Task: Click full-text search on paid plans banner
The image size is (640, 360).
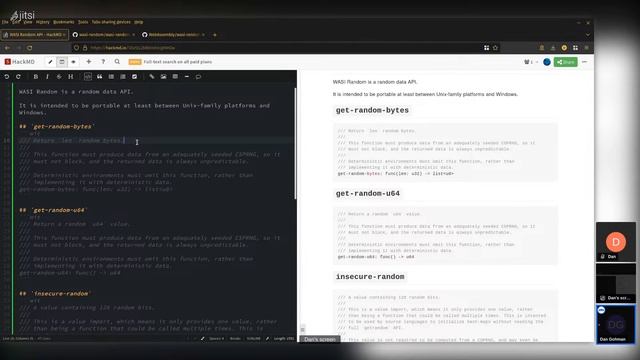Action: (x=170, y=62)
